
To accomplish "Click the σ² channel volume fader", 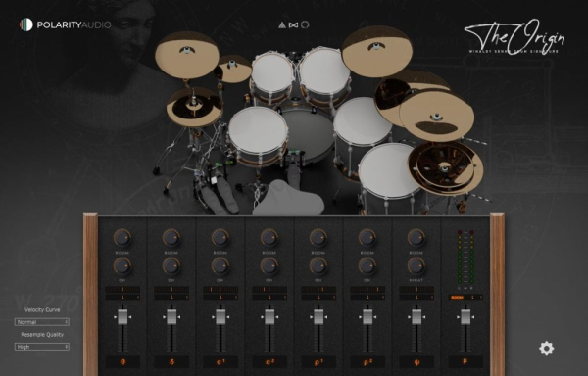I will 269,317.
